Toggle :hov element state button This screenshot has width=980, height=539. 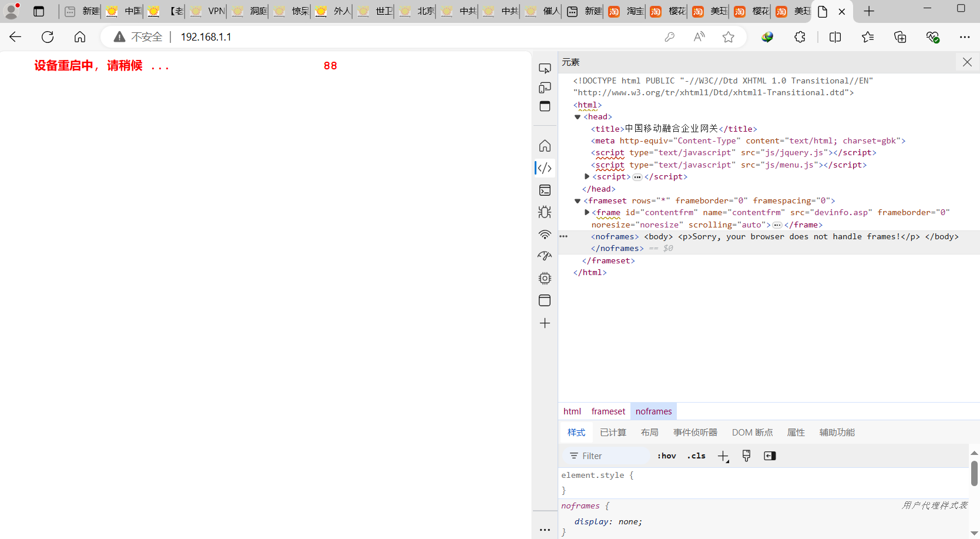[x=667, y=456]
